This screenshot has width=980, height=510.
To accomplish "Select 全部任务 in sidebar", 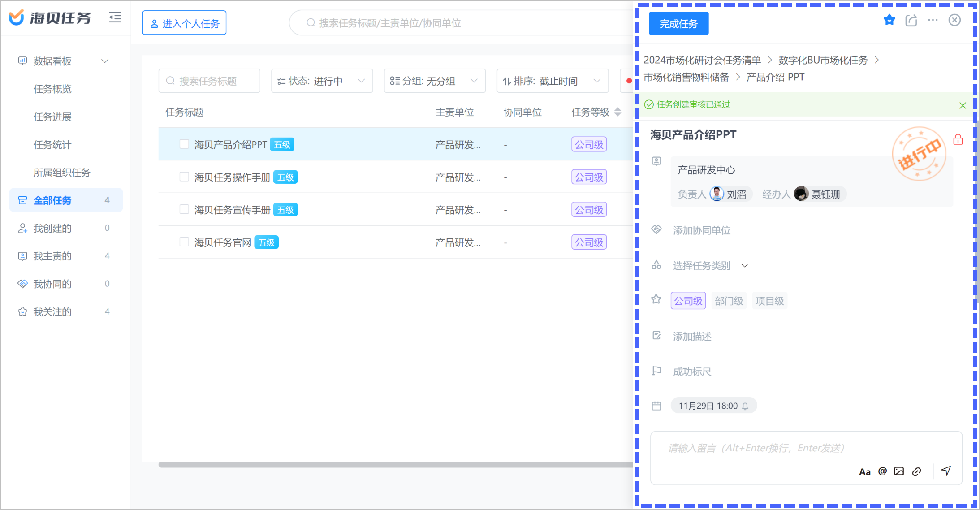I will 66,200.
